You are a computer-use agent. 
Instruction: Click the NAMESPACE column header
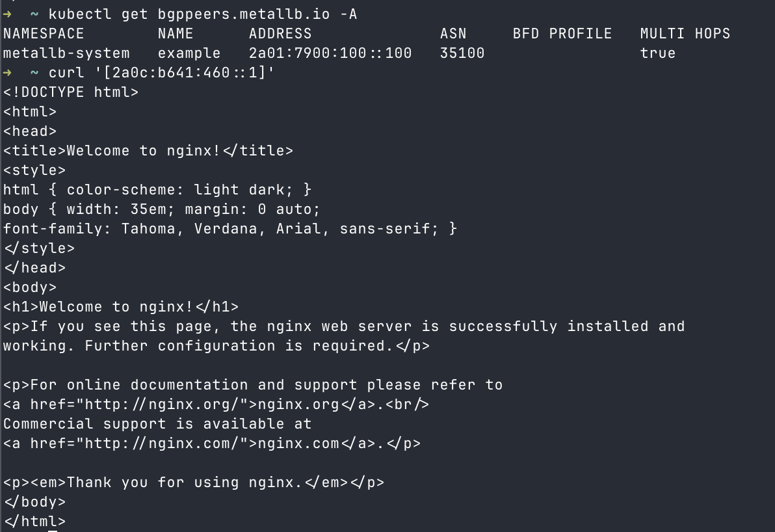click(x=44, y=34)
